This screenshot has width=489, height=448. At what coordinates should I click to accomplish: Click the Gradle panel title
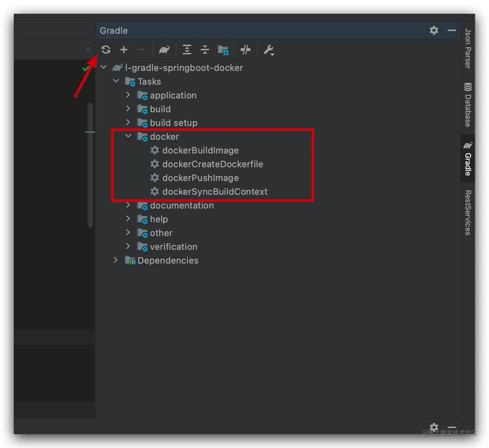pos(114,31)
